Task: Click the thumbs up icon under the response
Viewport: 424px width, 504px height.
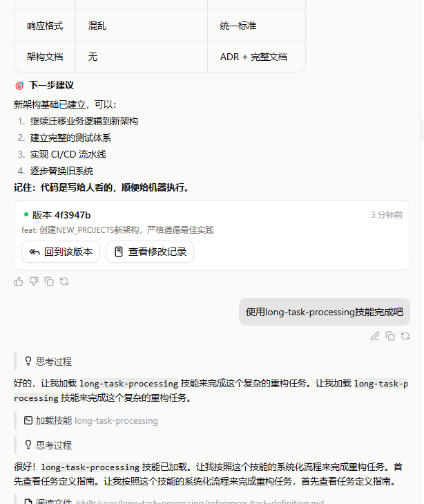Action: [x=19, y=281]
